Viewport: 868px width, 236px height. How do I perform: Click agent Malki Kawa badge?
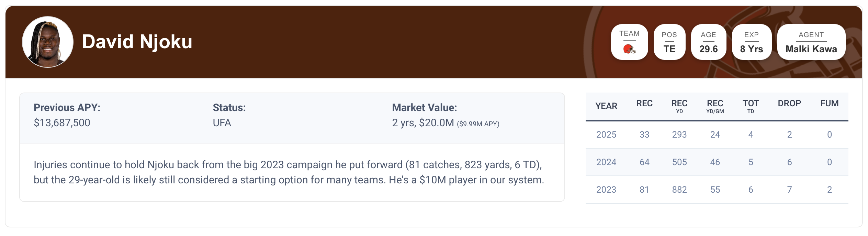pos(811,42)
